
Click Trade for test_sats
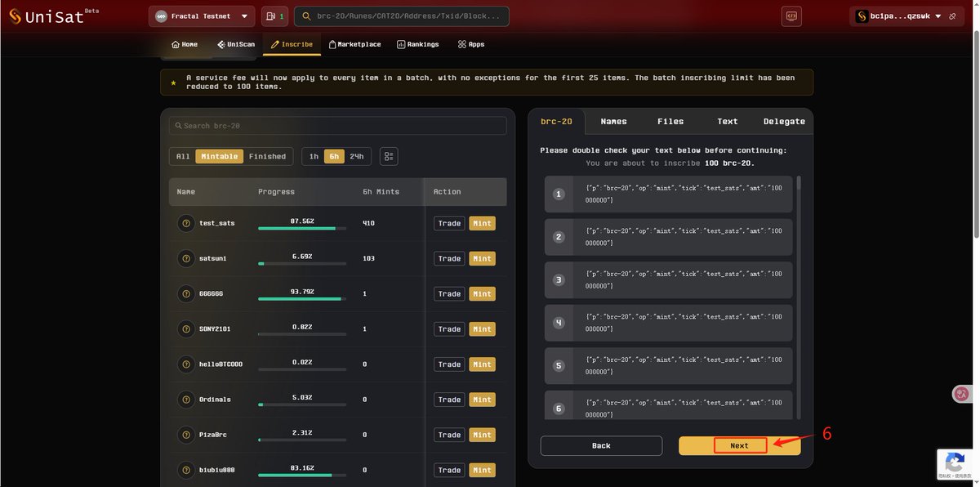click(449, 223)
